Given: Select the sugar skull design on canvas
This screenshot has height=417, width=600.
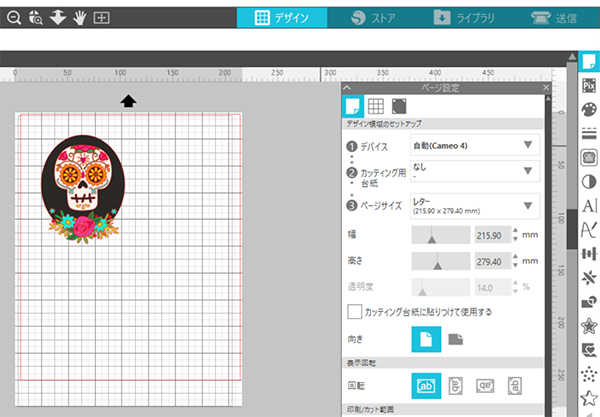Looking at the screenshot, I should [83, 189].
